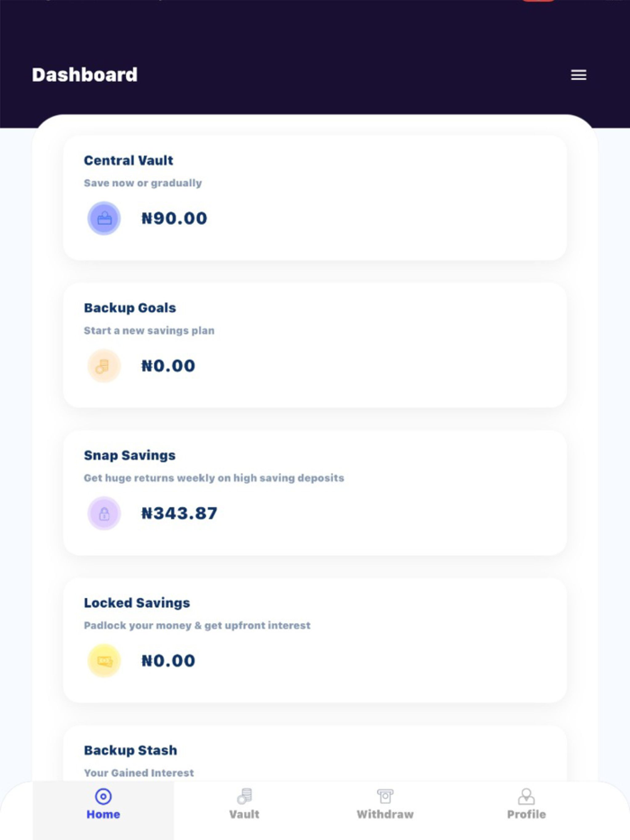
Task: Click the Snap Savings padlock icon
Action: pyautogui.click(x=103, y=513)
